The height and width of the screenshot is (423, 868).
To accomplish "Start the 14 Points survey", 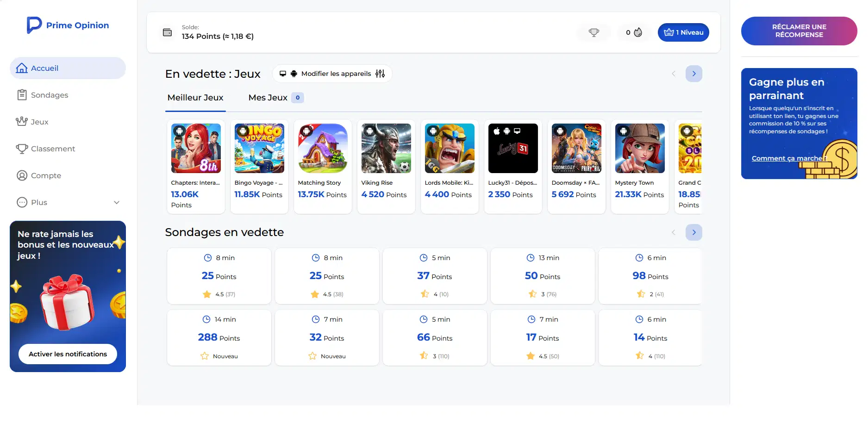I will pyautogui.click(x=650, y=338).
